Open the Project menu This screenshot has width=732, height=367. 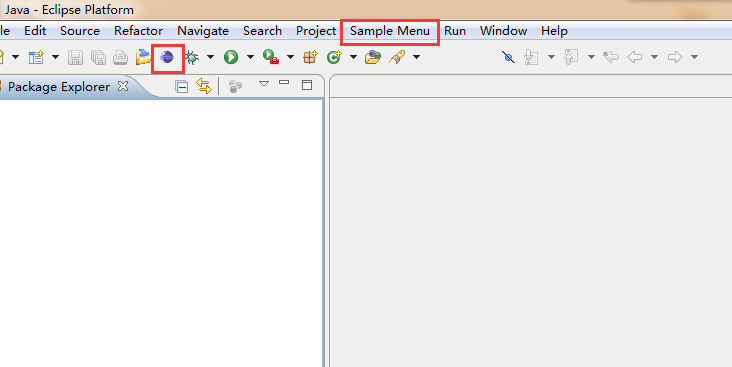click(316, 31)
